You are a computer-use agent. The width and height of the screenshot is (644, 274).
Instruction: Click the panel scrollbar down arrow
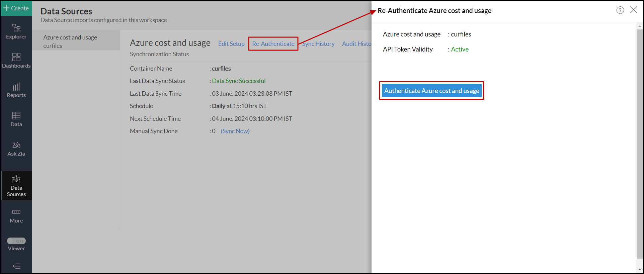(x=640, y=269)
